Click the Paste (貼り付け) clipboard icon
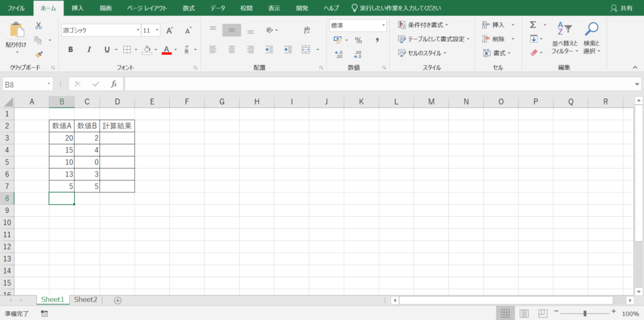 point(16,30)
